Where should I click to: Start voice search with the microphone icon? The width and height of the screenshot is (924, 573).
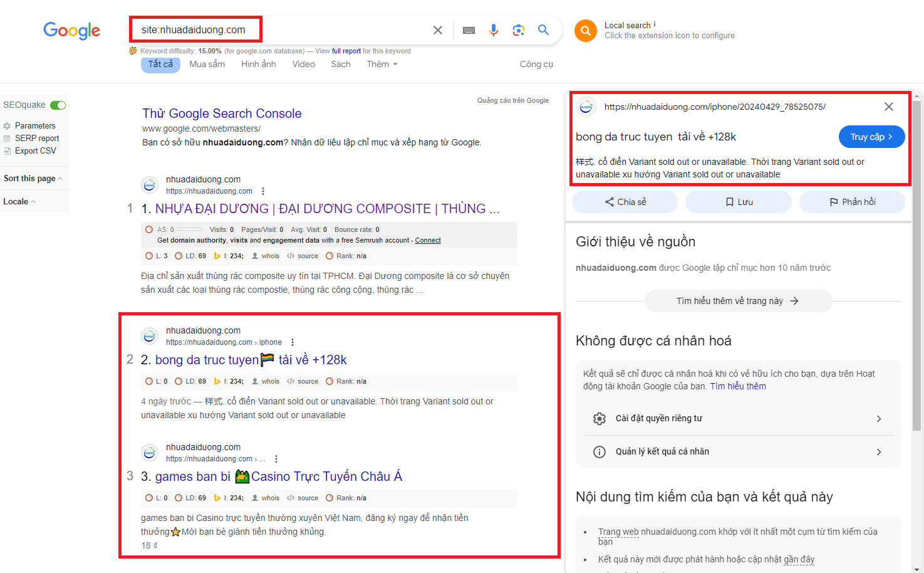pos(494,30)
